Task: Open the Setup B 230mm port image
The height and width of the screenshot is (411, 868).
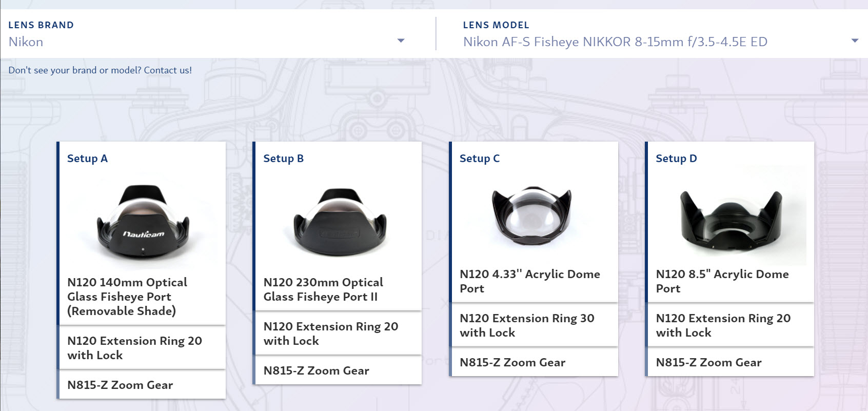Action: (x=340, y=220)
